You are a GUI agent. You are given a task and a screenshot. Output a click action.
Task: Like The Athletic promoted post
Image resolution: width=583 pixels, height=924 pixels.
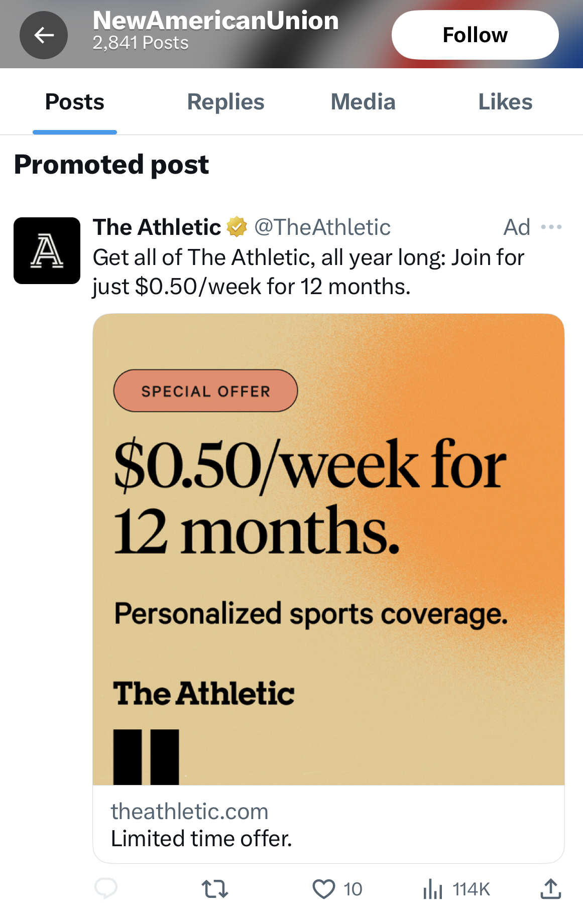pos(324,889)
